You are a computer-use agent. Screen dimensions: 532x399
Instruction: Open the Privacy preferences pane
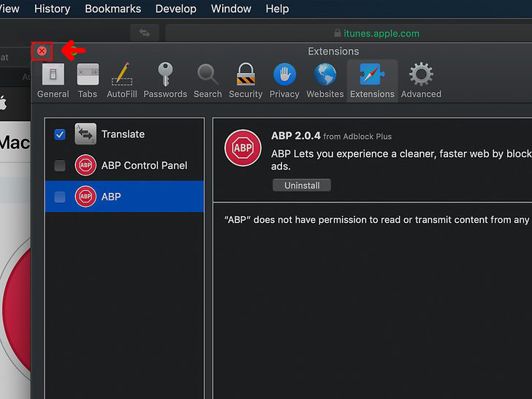tap(284, 80)
